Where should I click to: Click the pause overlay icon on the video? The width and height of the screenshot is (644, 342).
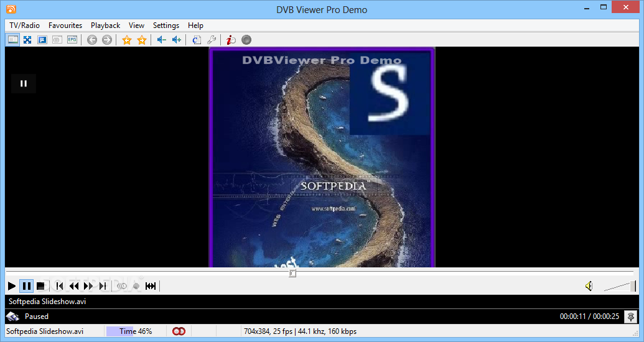pos(24,83)
